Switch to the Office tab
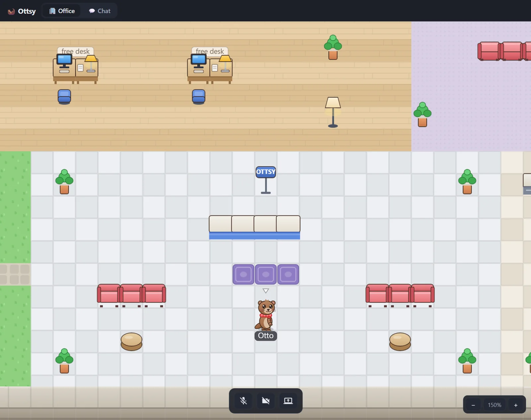The width and height of the screenshot is (531, 420). [x=62, y=11]
